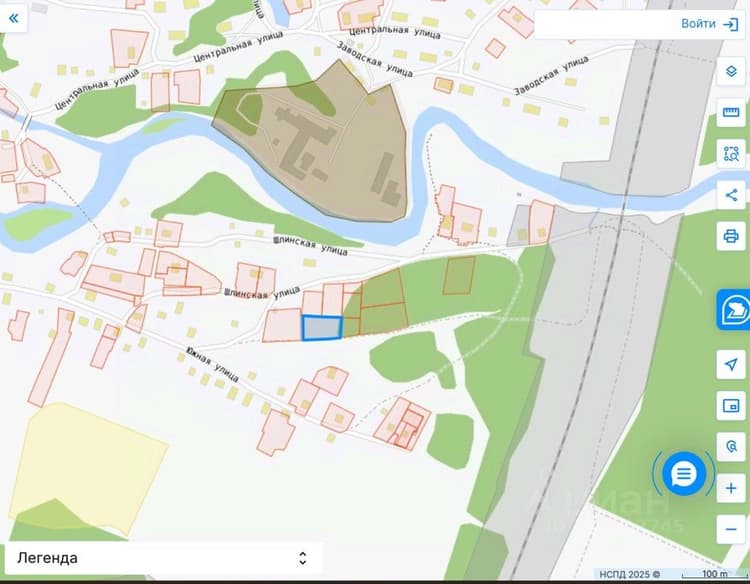This screenshot has width=750, height=584.
Task: Open the chat support bubble
Action: (684, 474)
